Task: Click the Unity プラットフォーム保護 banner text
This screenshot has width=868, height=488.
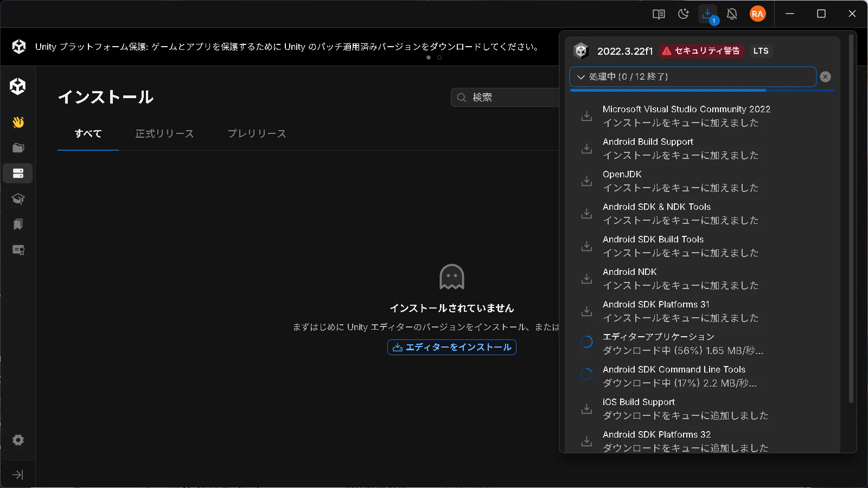Action: [x=288, y=47]
